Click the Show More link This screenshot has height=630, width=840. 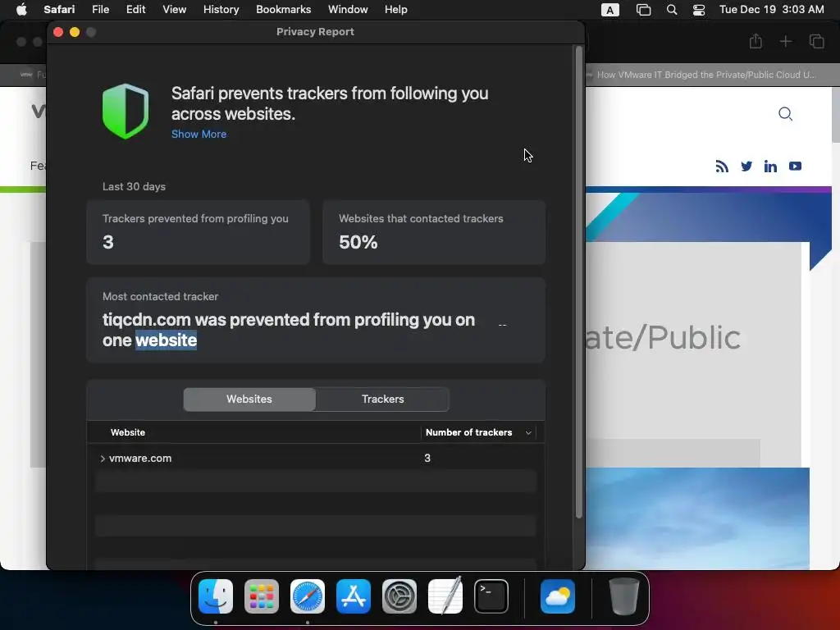coord(199,134)
